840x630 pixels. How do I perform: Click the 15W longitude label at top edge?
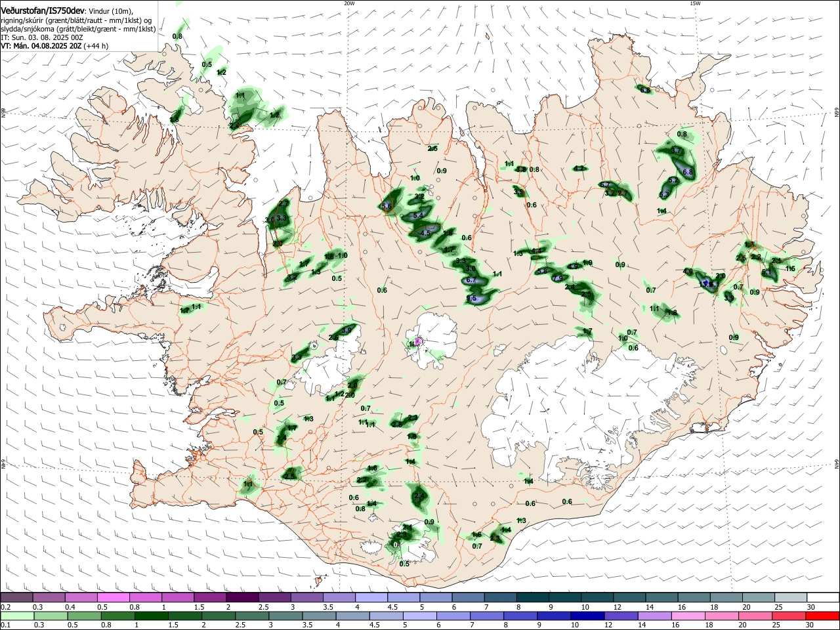coord(695,3)
